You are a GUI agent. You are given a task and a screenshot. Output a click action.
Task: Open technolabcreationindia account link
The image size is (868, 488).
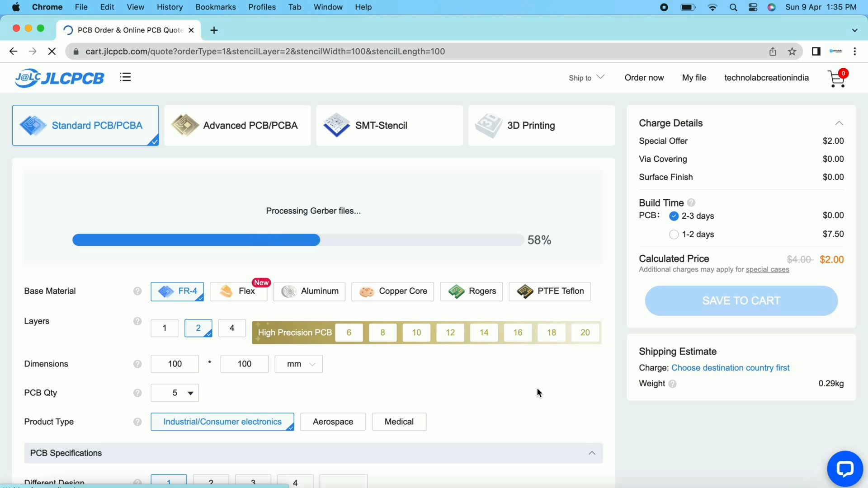click(x=766, y=78)
